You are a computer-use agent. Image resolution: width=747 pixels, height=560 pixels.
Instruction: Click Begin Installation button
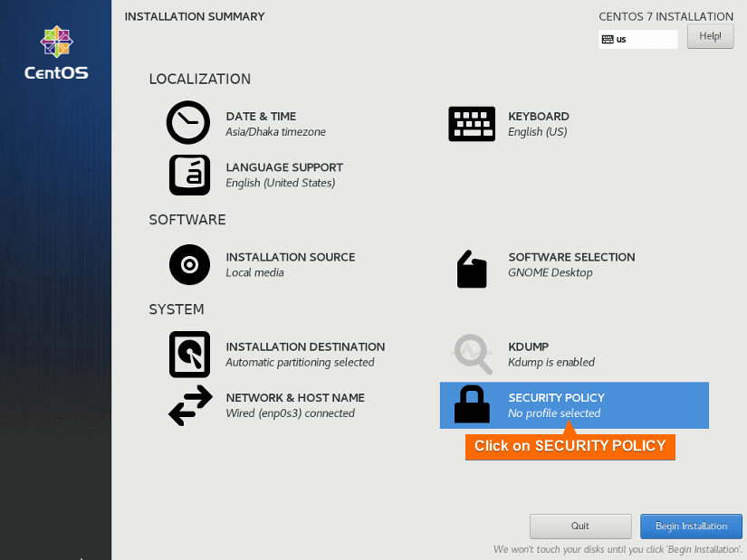point(691,526)
